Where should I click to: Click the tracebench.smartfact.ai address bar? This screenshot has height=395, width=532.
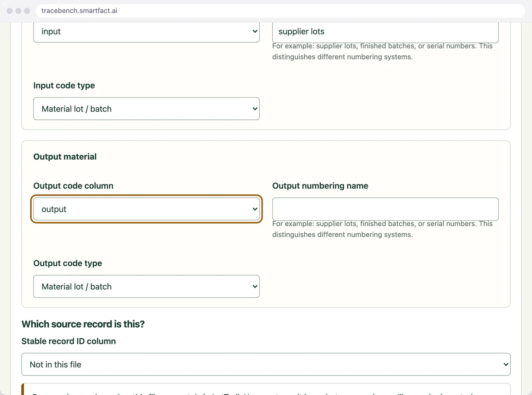(281, 11)
